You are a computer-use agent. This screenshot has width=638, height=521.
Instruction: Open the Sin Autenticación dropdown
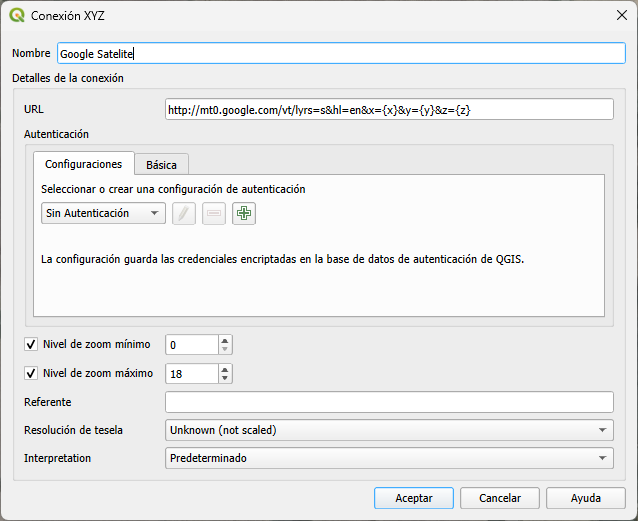click(x=103, y=213)
